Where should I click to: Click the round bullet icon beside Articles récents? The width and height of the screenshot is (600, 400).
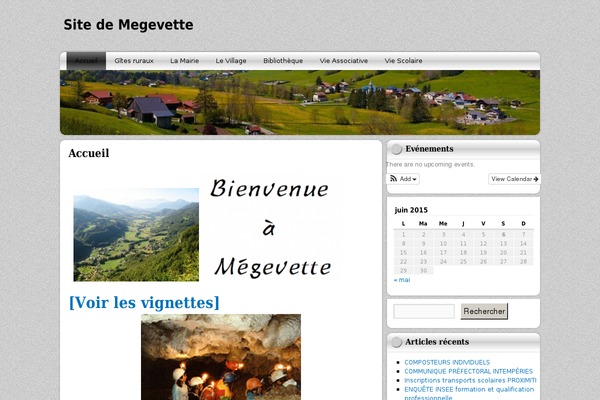point(396,342)
